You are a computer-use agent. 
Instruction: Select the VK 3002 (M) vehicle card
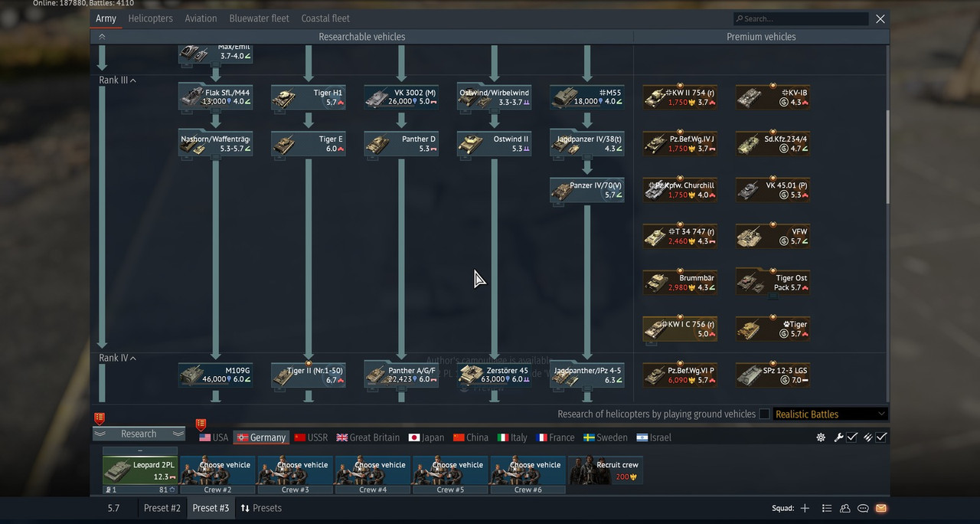[401, 97]
